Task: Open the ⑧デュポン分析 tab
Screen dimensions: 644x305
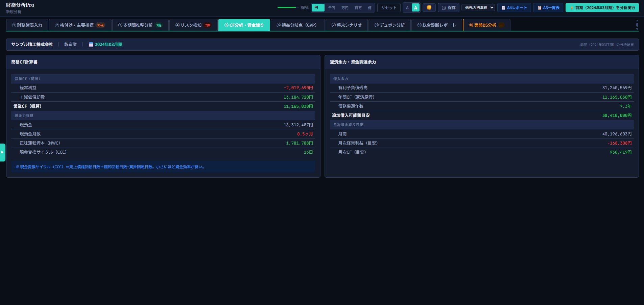Action: [389, 25]
